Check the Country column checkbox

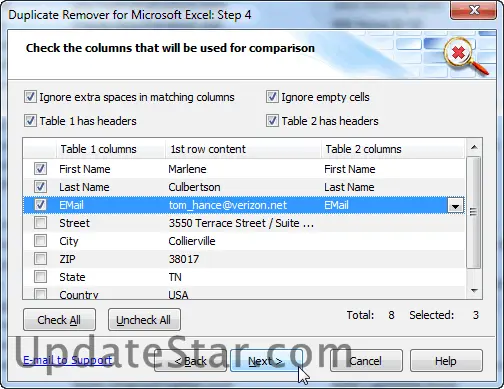click(x=40, y=294)
